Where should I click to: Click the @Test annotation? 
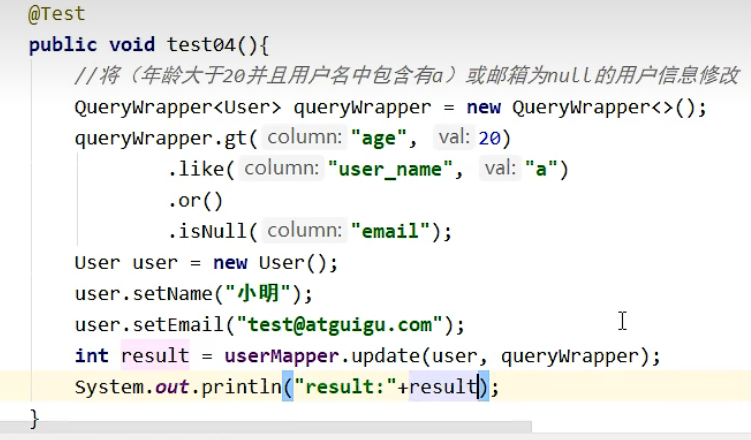point(57,14)
